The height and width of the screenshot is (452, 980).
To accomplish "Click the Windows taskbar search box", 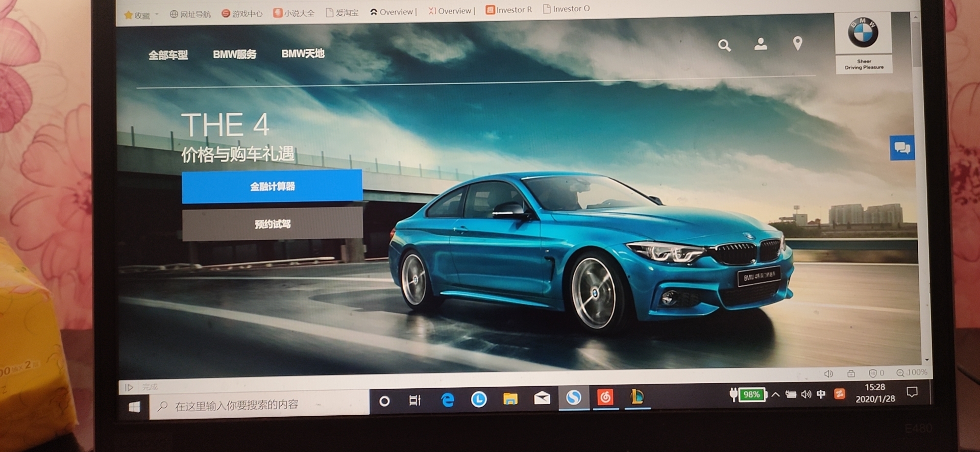I will pyautogui.click(x=260, y=405).
